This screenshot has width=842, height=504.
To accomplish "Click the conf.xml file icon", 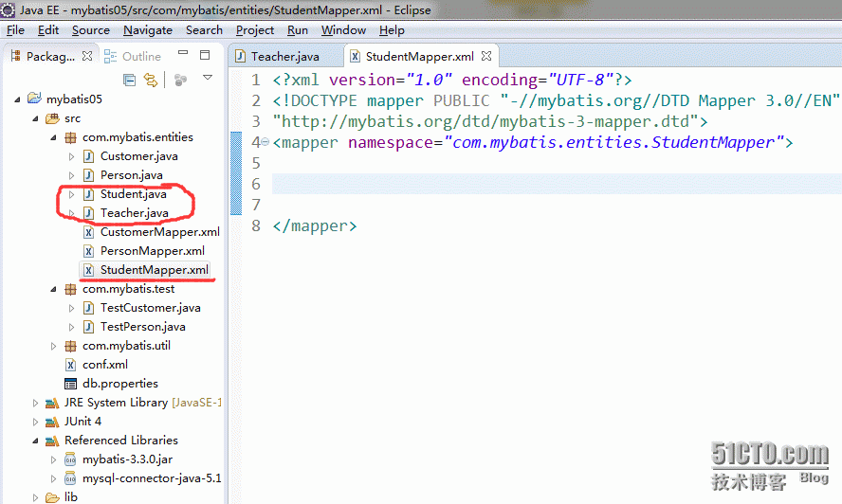I will click(70, 365).
